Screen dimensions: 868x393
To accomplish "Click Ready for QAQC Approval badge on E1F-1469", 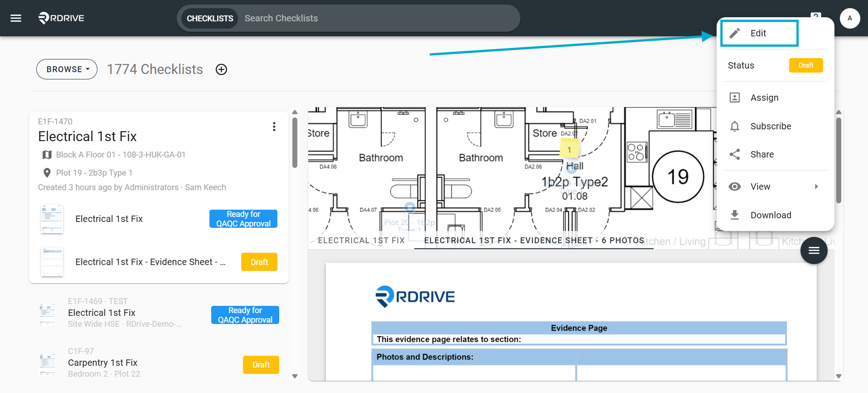I will coord(245,315).
